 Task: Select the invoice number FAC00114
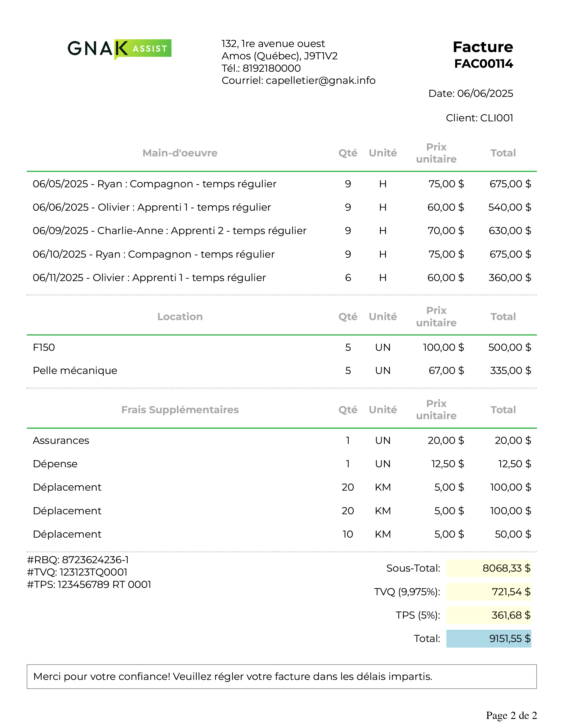483,63
